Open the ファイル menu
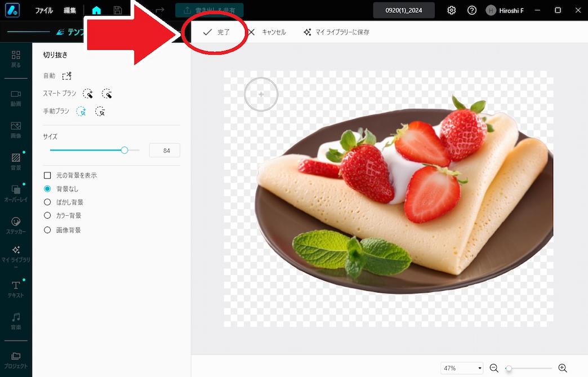Viewport: 588px width, 377px height. [x=43, y=10]
